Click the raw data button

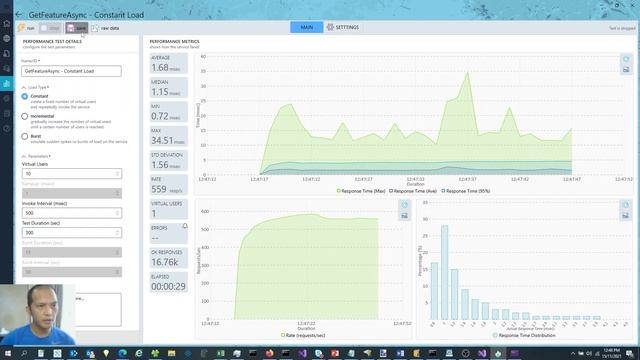(x=106, y=28)
